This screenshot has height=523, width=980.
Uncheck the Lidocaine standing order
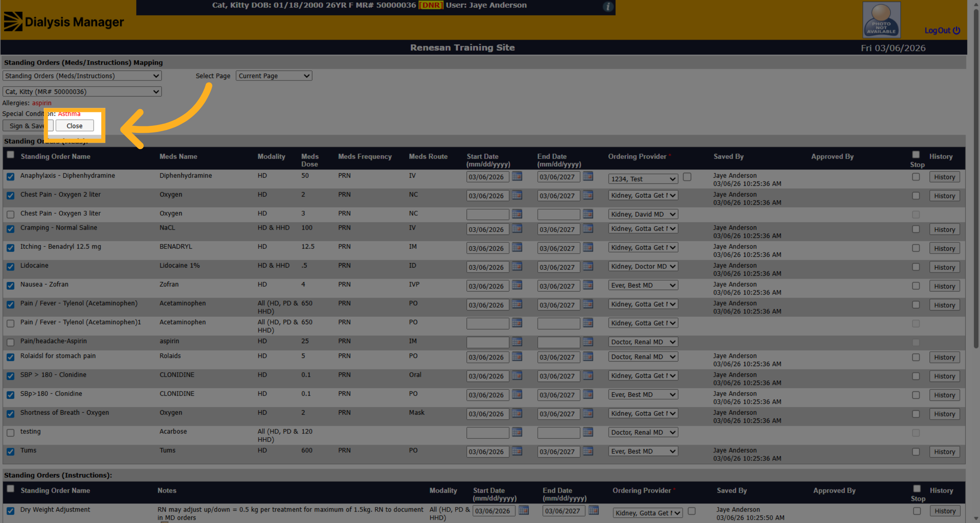click(11, 266)
